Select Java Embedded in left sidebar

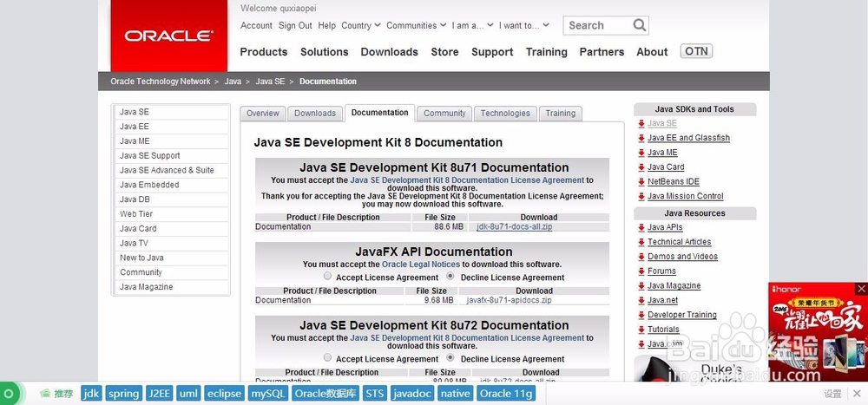(172, 185)
